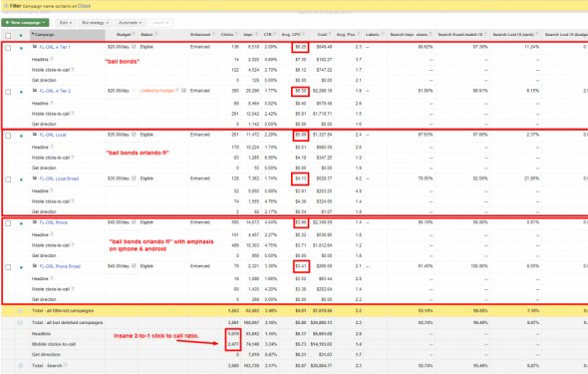588x374 pixels.
Task: Click Labels column header
Action: click(x=372, y=35)
